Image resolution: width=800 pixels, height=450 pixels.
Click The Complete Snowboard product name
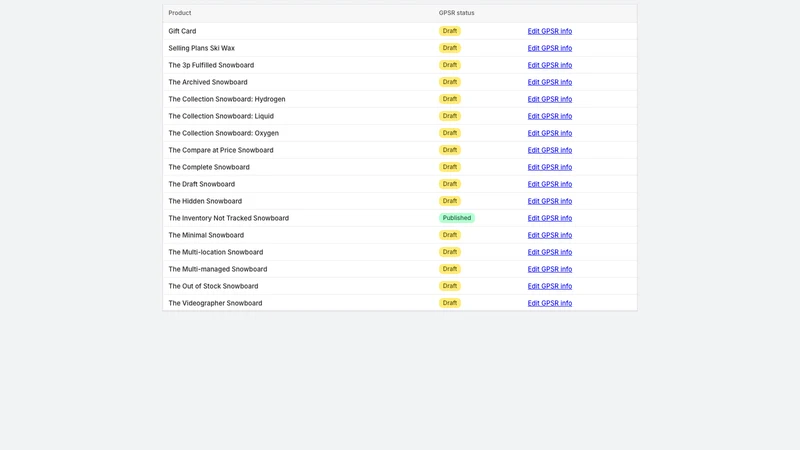[x=209, y=167]
